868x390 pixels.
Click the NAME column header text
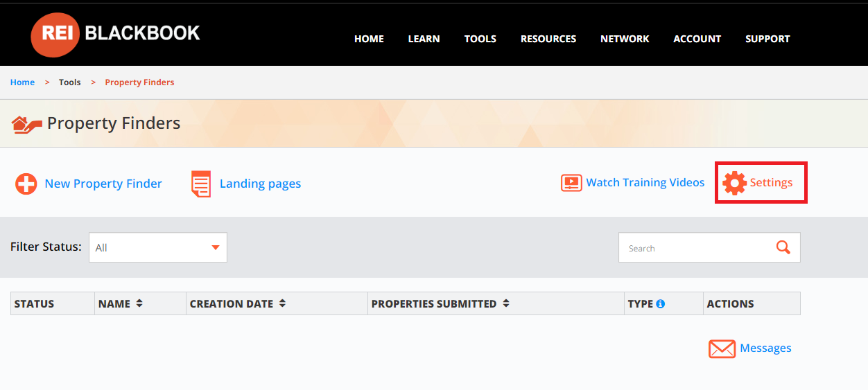click(x=114, y=303)
